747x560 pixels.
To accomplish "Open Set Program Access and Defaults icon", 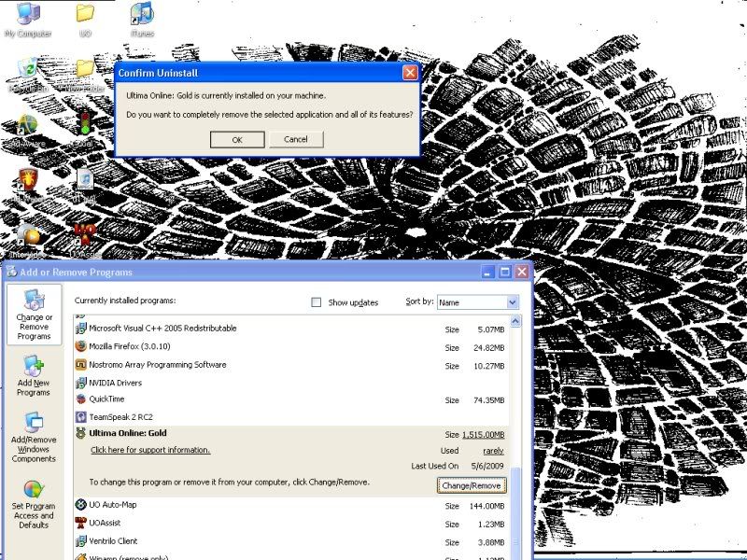I will (34, 505).
